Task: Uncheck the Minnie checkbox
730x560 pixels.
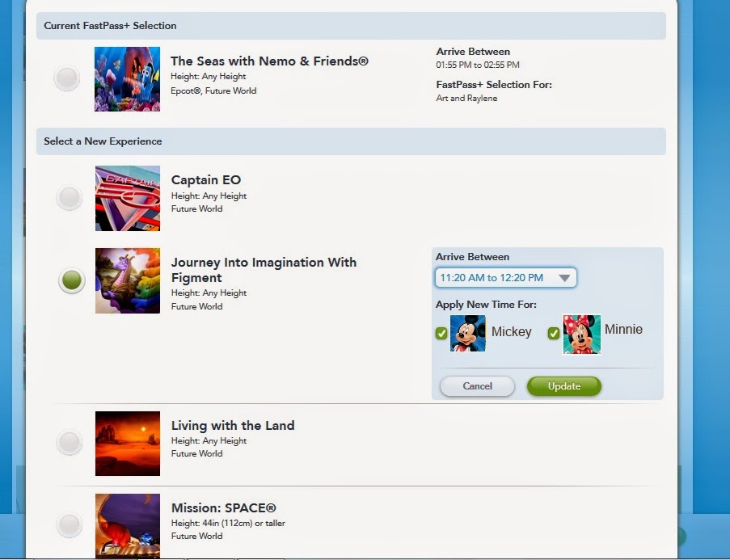Action: [x=554, y=333]
